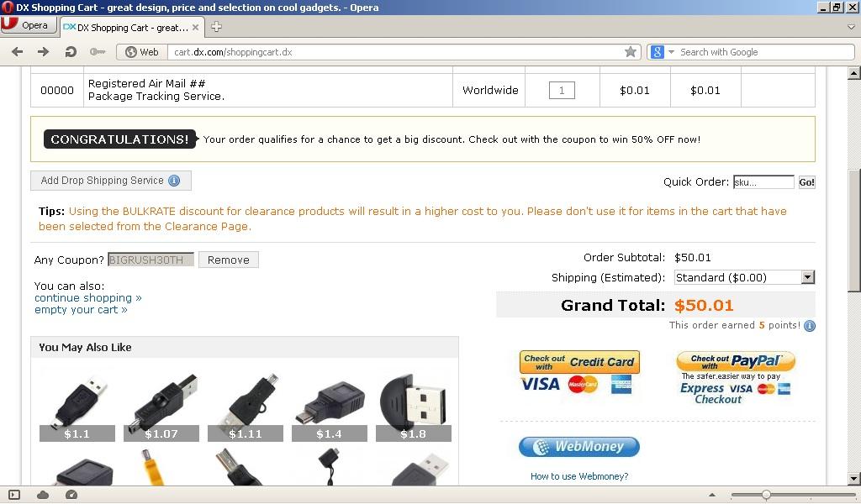Expand closed tabs list arrow

coord(851,26)
